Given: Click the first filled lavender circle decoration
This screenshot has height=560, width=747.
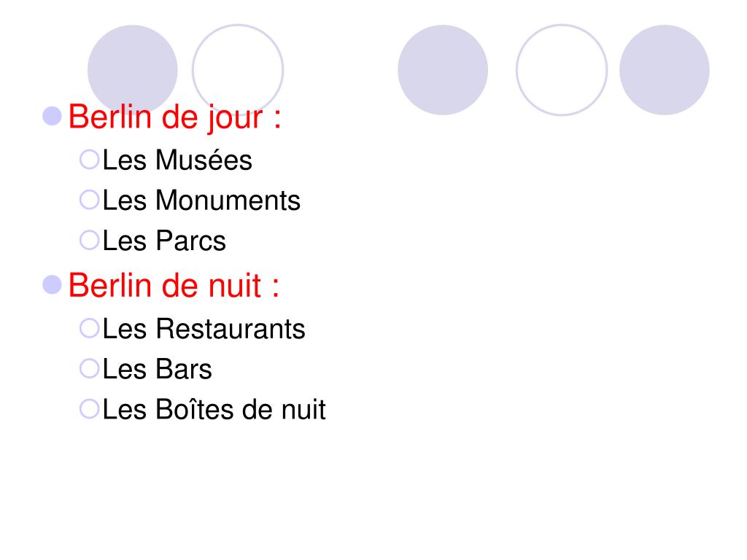Looking at the screenshot, I should tap(133, 70).
